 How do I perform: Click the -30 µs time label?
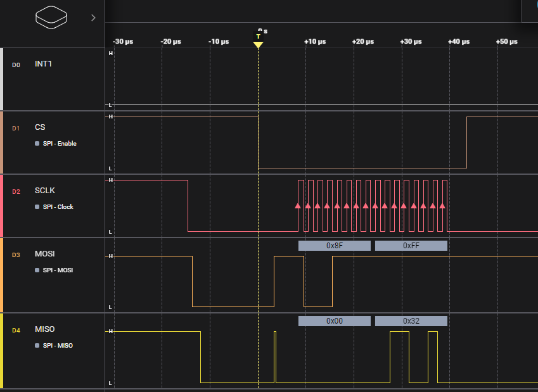click(123, 42)
